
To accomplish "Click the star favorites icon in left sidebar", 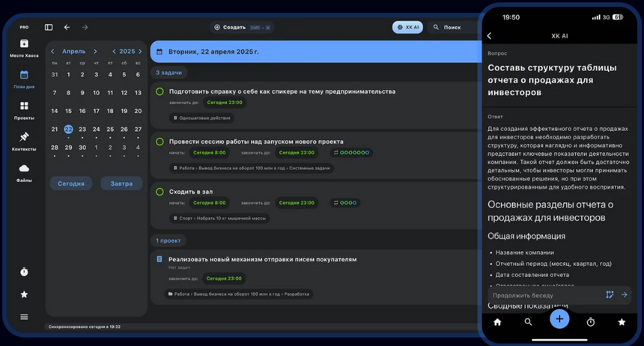I will click(x=24, y=294).
